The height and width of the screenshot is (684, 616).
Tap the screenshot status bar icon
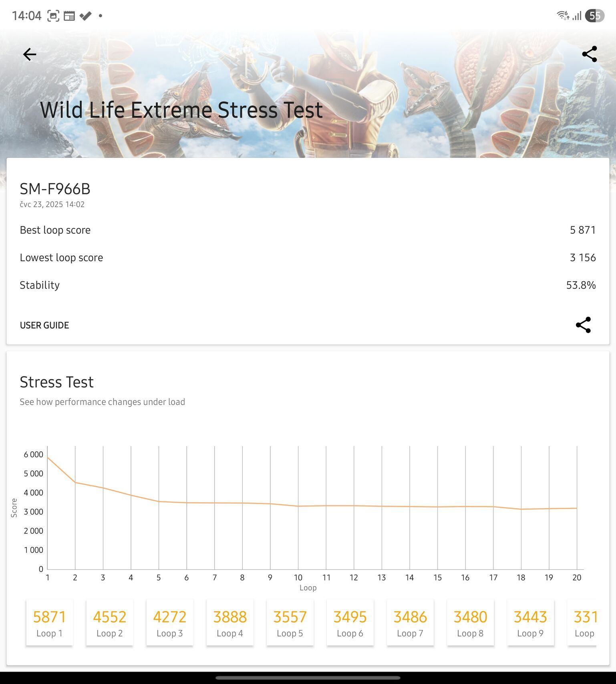pyautogui.click(x=53, y=16)
